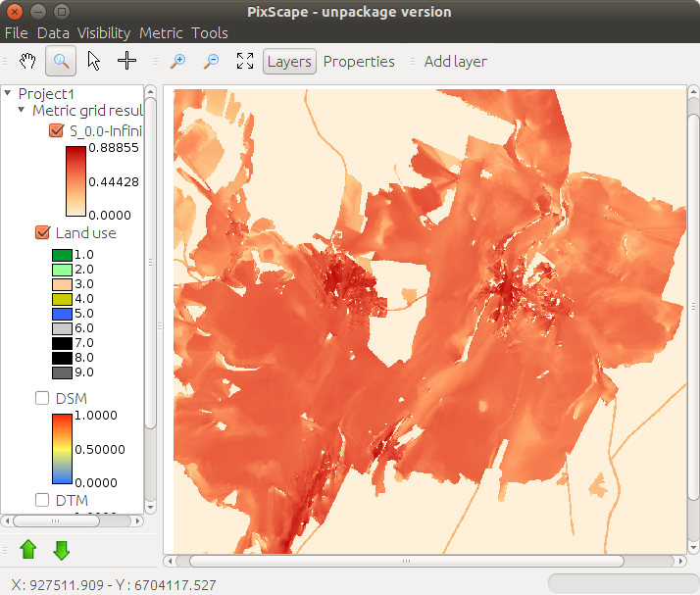Toggle Land use layer visibility

point(42,232)
